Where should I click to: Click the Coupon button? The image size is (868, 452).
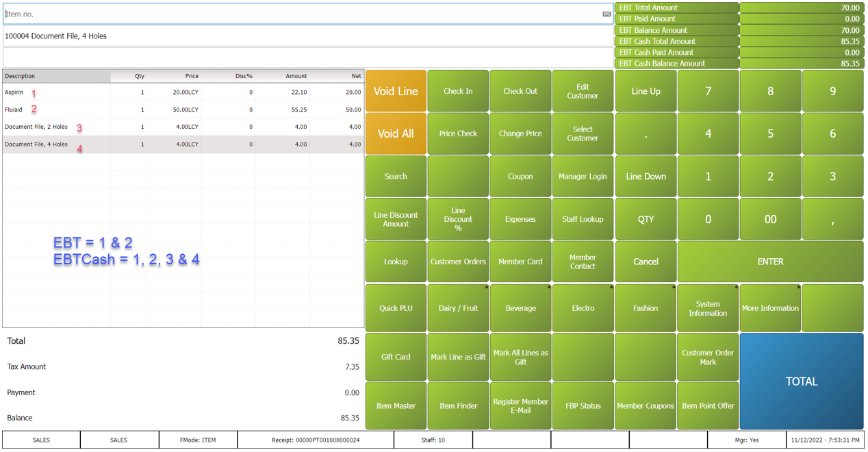point(520,177)
